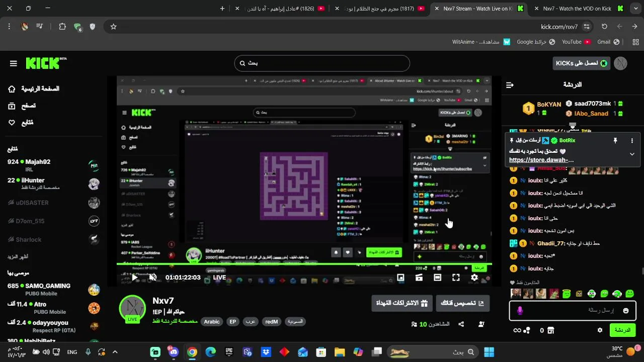Open the Following sidebar link

(21, 122)
